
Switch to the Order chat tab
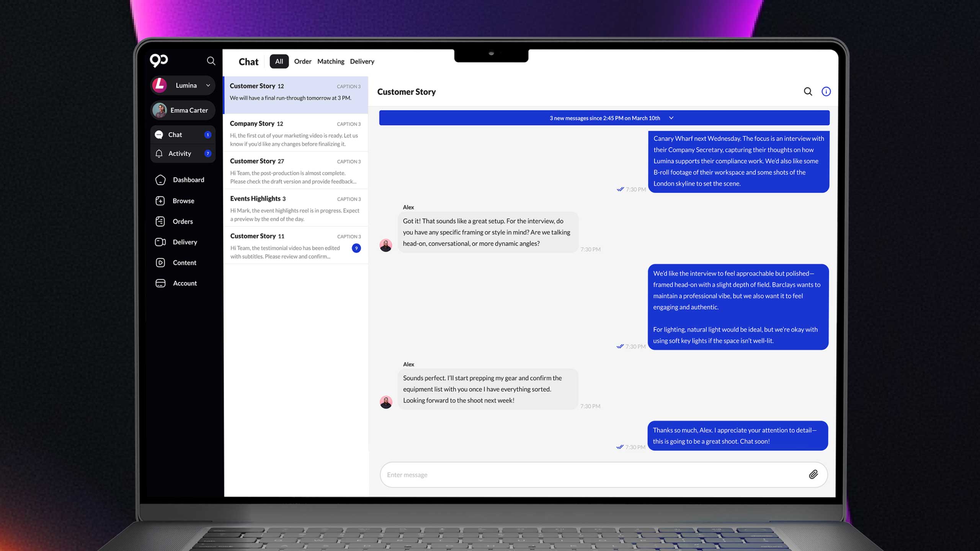coord(302,62)
